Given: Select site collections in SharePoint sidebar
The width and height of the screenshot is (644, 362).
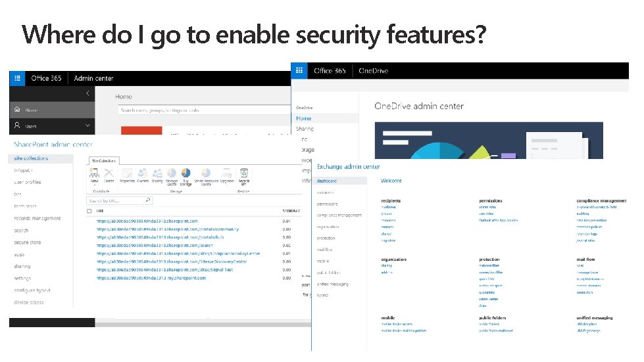Looking at the screenshot, I should [31, 158].
